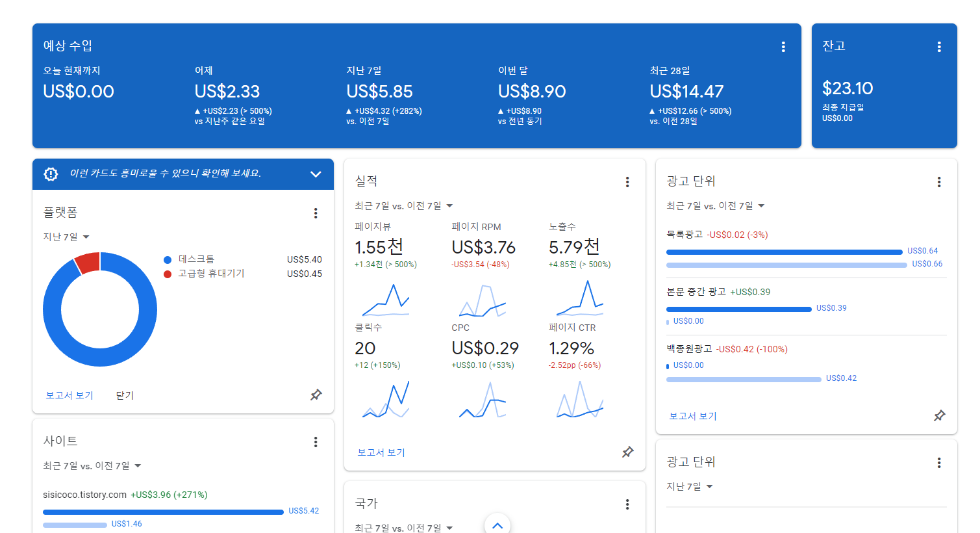Open the date range dropdown in 사이트 card
This screenshot has height=533, width=980.
92,465
